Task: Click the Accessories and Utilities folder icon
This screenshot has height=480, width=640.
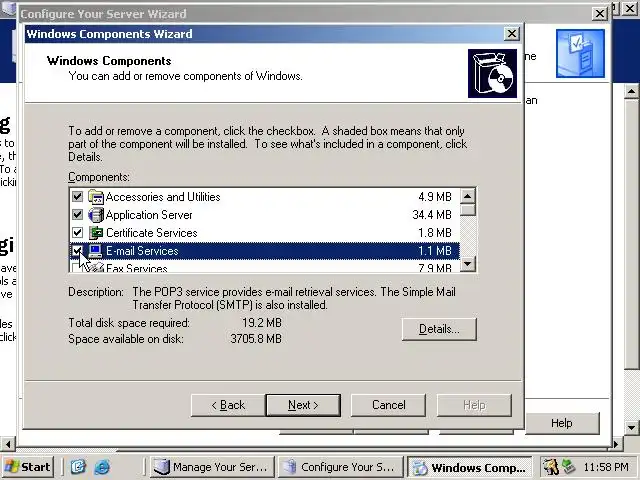Action: point(96,197)
